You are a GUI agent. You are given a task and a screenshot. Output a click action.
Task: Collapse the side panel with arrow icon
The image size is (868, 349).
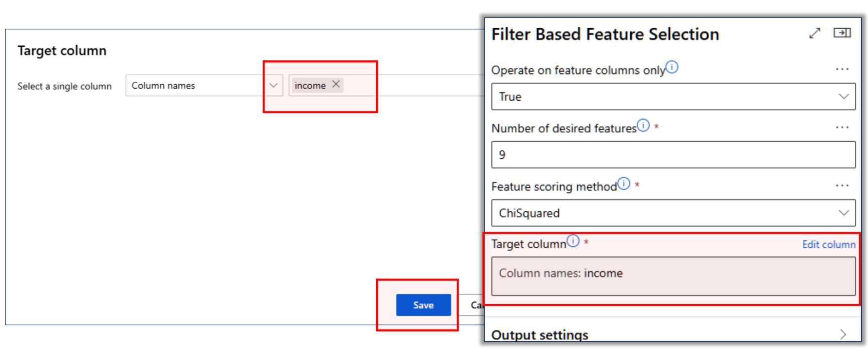842,33
